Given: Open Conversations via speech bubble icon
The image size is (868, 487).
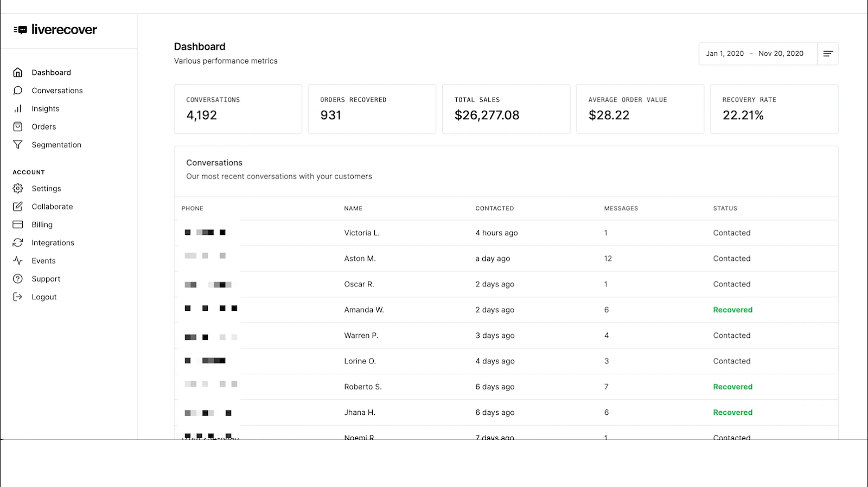Looking at the screenshot, I should (x=18, y=91).
